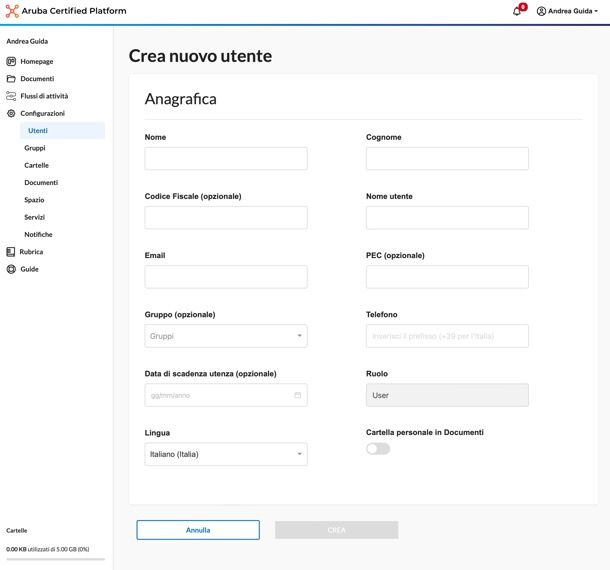Image resolution: width=610 pixels, height=570 pixels.
Task: Click the Configurazioni gear icon
Action: [x=11, y=113]
